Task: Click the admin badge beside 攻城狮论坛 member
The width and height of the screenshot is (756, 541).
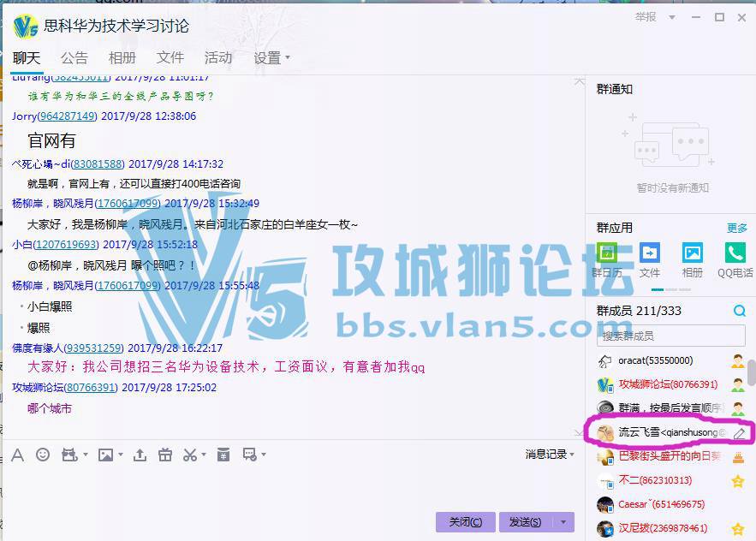Action: (x=738, y=384)
